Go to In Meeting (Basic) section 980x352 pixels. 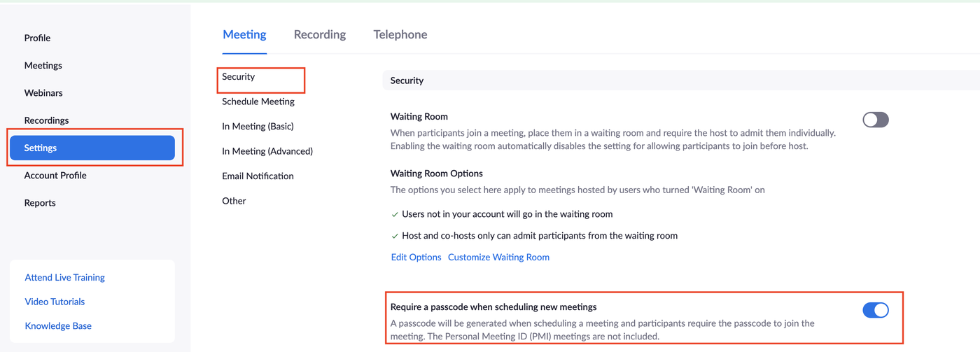tap(258, 127)
